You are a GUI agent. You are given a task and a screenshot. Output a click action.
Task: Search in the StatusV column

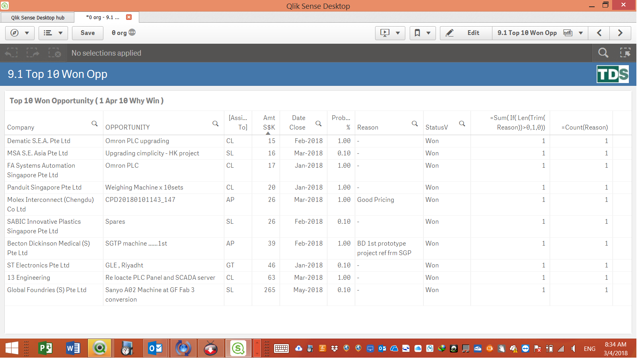462,124
